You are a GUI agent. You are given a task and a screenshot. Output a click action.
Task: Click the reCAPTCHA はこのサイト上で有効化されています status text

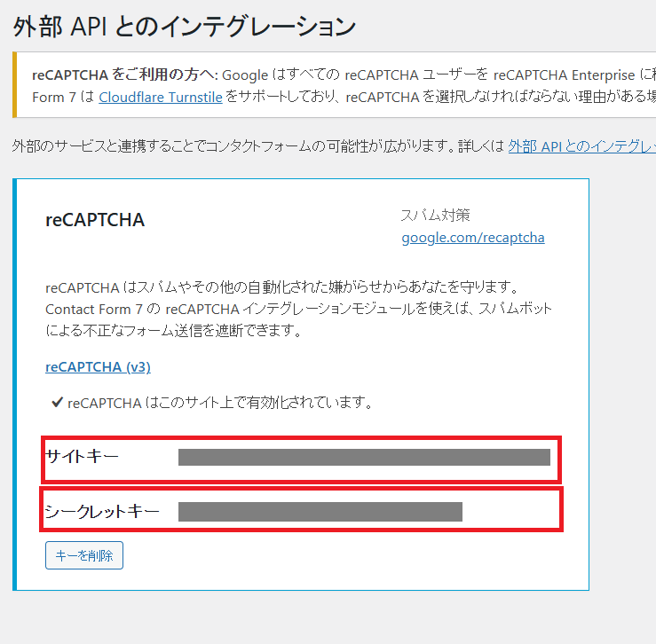(x=218, y=403)
